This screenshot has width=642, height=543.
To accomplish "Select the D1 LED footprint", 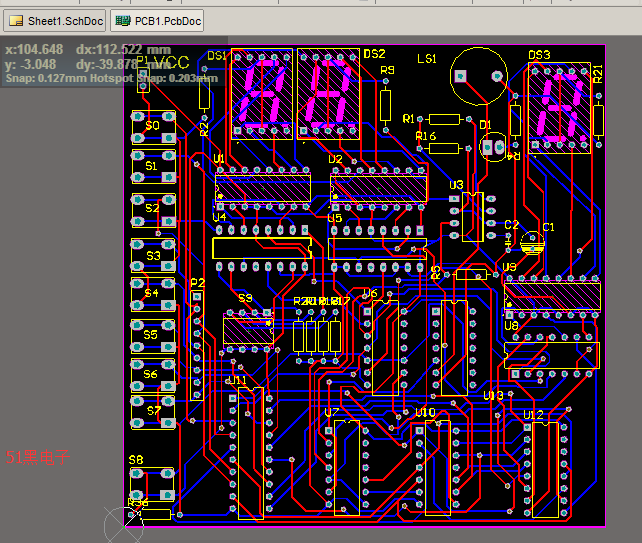I will coord(493,147).
